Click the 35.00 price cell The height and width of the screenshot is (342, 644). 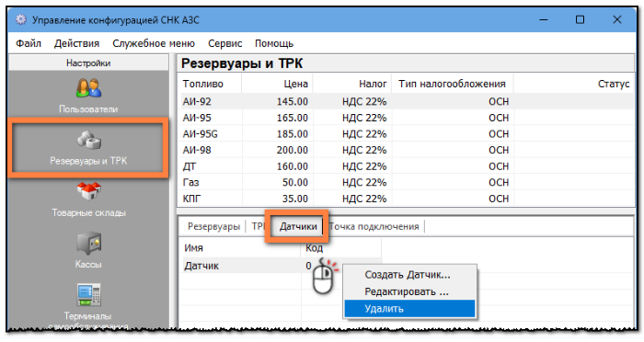point(295,199)
